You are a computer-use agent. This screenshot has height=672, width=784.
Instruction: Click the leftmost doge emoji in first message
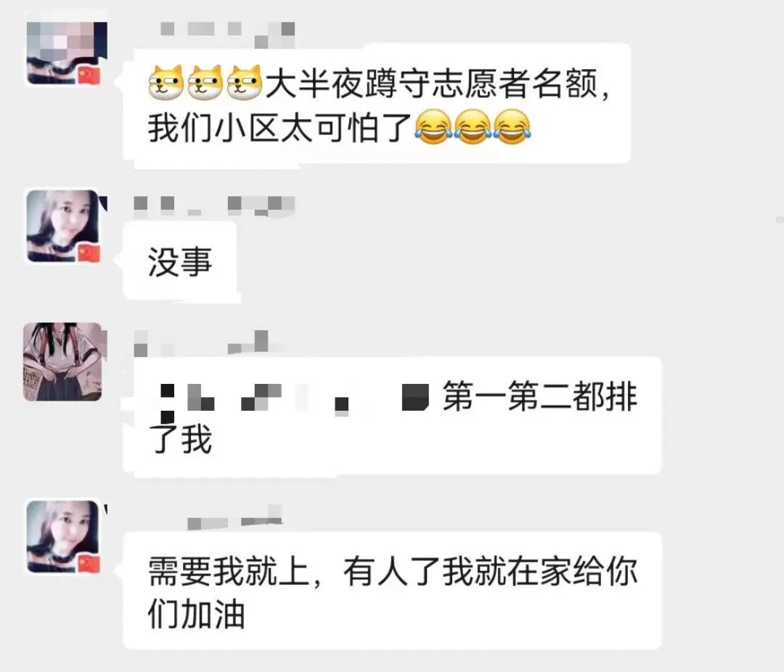[166, 83]
